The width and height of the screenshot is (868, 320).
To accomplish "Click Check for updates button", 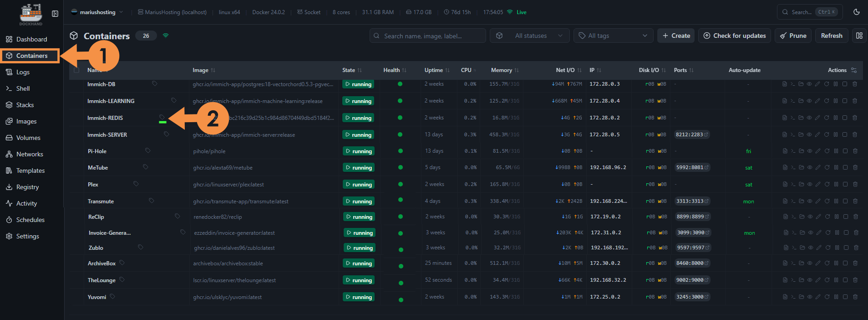I will (735, 36).
